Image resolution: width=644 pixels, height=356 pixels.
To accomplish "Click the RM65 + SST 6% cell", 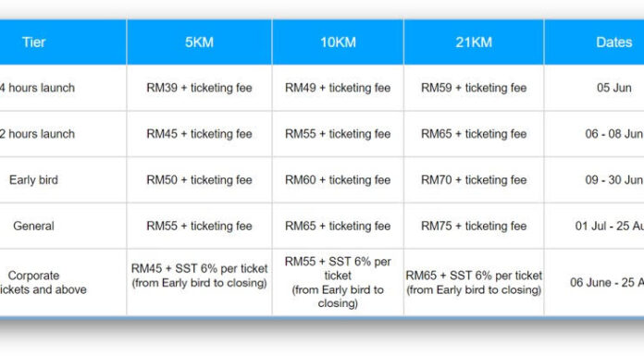I will click(474, 283).
